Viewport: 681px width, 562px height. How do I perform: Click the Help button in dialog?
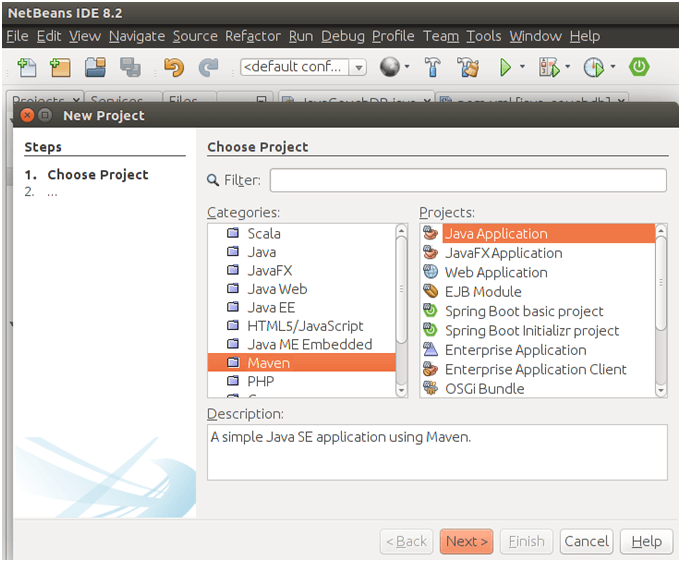coord(646,541)
